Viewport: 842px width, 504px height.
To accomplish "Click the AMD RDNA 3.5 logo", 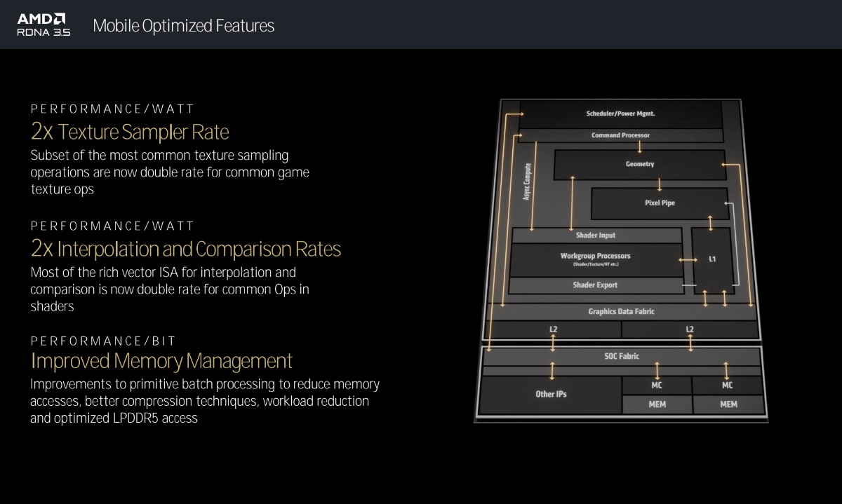I will pos(43,25).
